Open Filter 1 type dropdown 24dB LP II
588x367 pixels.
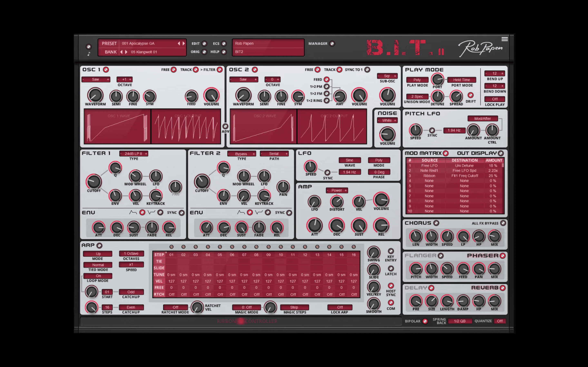tap(133, 154)
